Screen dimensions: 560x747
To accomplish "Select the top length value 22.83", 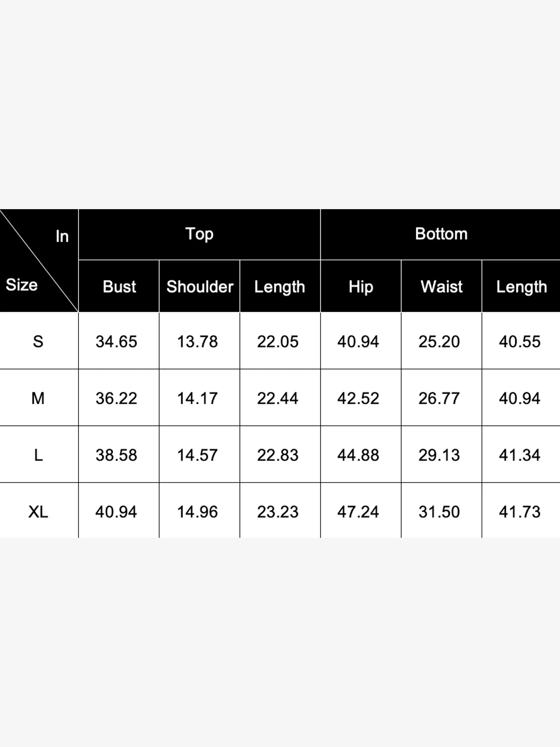I will pos(278,455).
